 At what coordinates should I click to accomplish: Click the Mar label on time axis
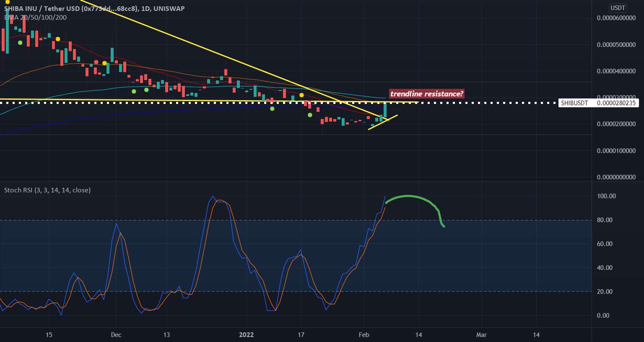tap(481, 335)
